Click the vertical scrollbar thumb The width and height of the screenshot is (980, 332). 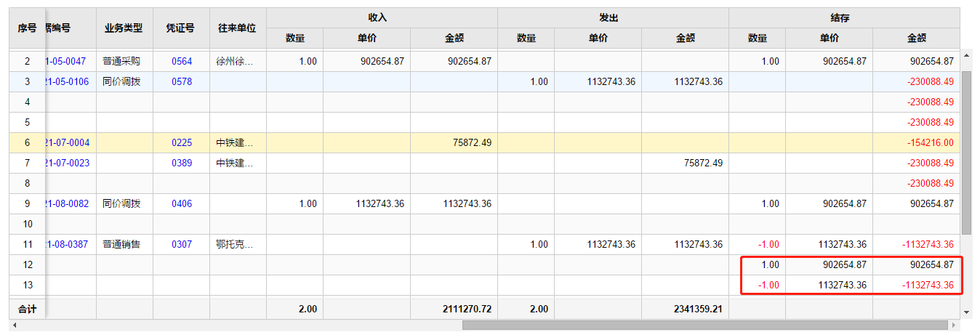(967, 153)
